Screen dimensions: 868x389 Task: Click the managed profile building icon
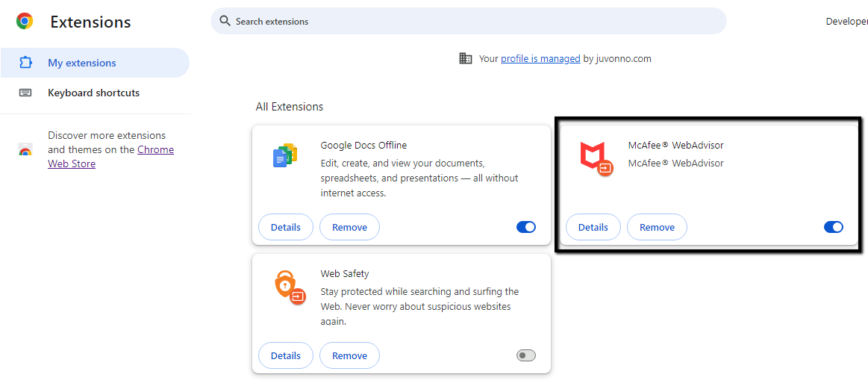point(466,58)
